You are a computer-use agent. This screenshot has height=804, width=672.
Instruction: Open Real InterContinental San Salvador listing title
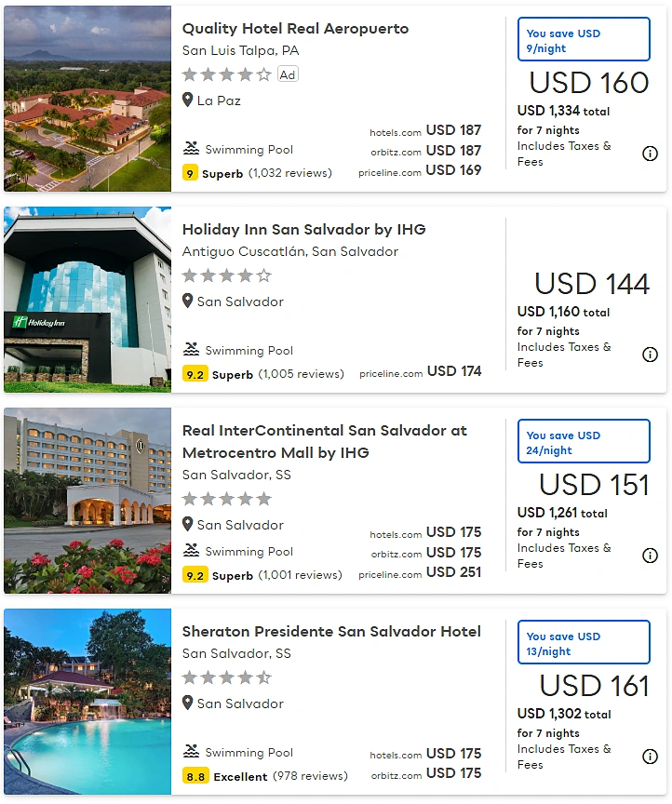[x=325, y=441]
